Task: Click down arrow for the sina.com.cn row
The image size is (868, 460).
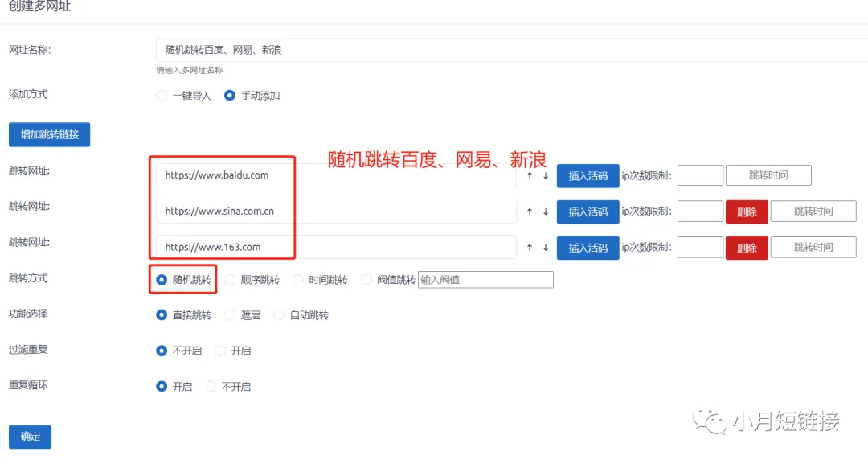Action: point(545,212)
